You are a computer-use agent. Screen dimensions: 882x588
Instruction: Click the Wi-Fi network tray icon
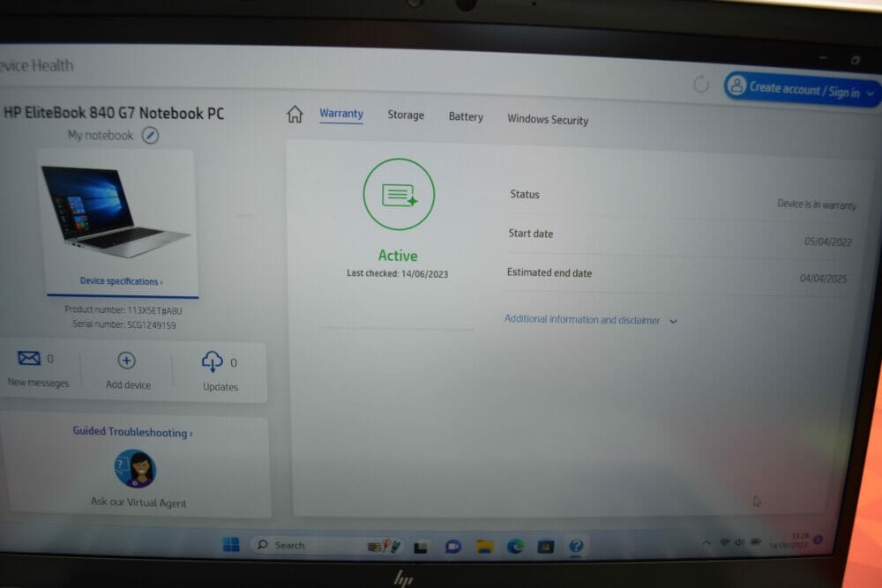pyautogui.click(x=724, y=542)
